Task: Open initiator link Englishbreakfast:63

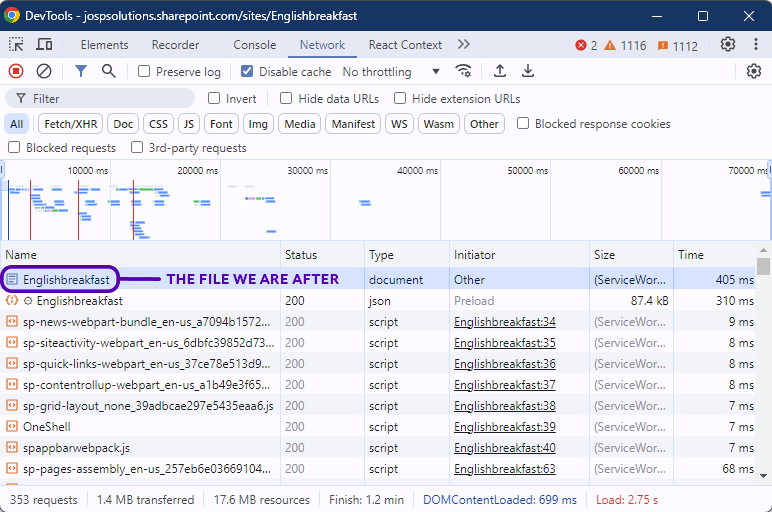Action: click(505, 469)
